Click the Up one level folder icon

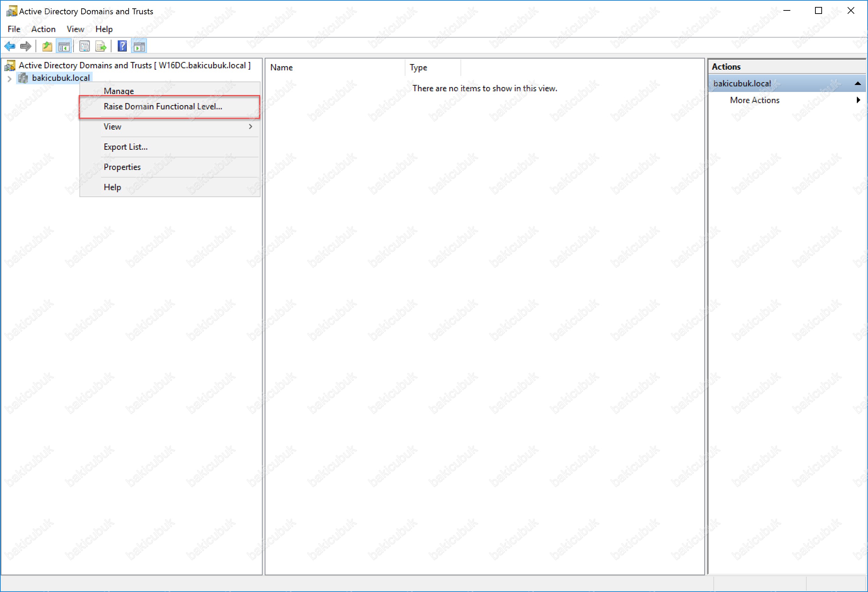[x=47, y=46]
